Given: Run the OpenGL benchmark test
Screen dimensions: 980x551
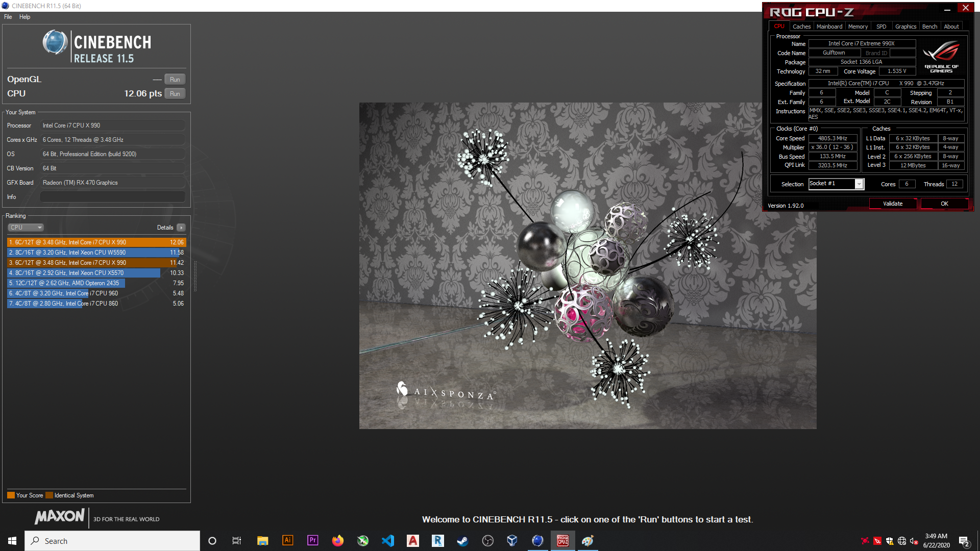Looking at the screenshot, I should [x=175, y=80].
